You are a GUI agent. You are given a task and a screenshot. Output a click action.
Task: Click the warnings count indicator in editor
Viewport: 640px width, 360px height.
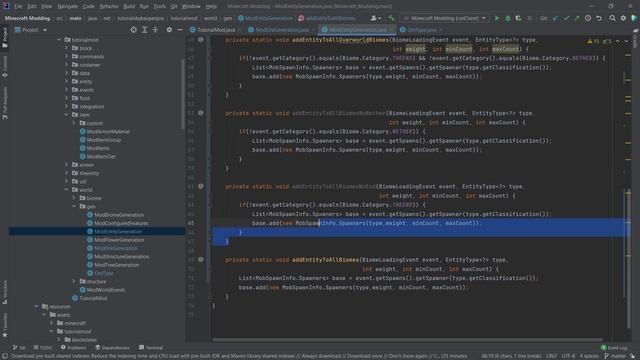click(593, 41)
